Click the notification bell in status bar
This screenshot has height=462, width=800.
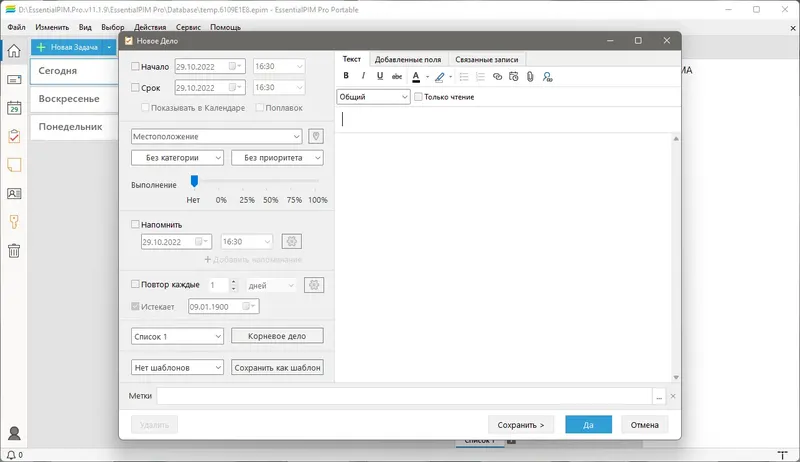click(11, 455)
